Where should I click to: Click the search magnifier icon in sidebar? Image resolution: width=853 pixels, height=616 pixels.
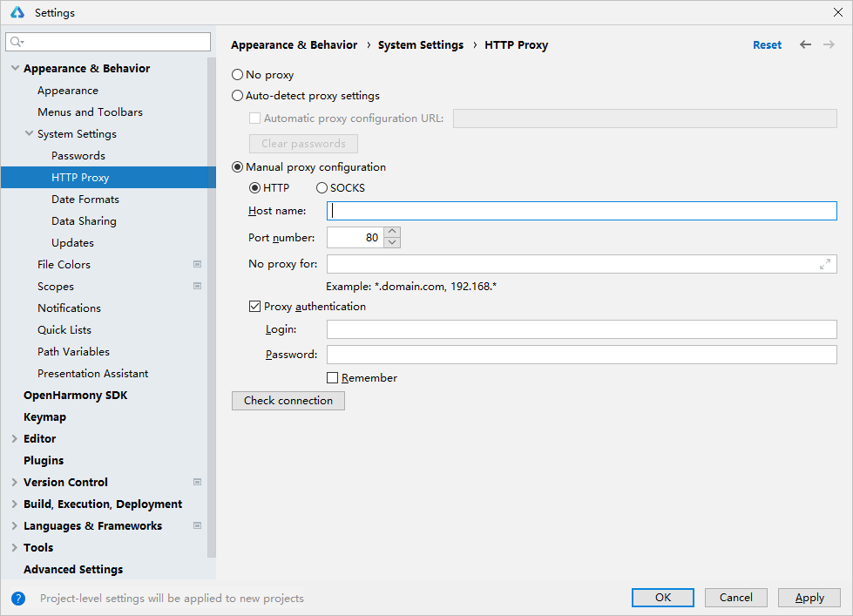[17, 42]
